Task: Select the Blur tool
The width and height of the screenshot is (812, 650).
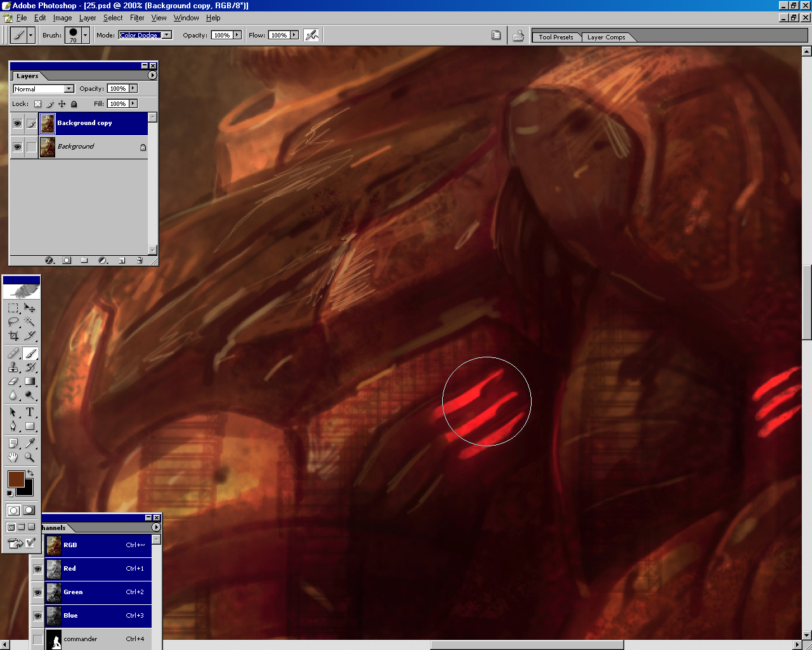Action: point(13,395)
